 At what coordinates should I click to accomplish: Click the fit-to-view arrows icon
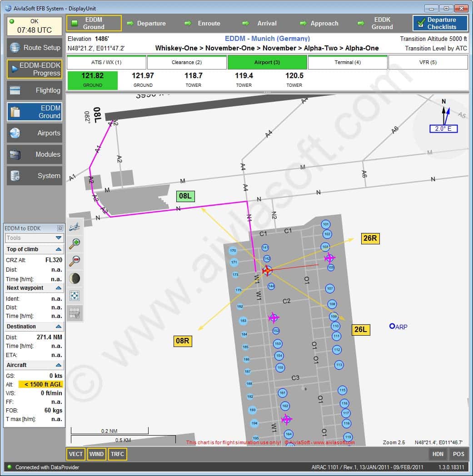click(x=75, y=296)
